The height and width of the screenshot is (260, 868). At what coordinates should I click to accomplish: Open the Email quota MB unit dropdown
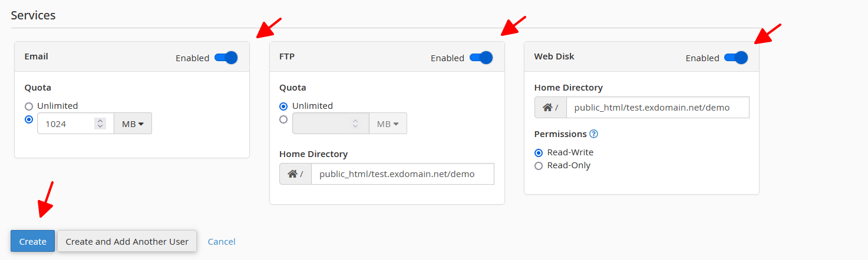coord(133,124)
